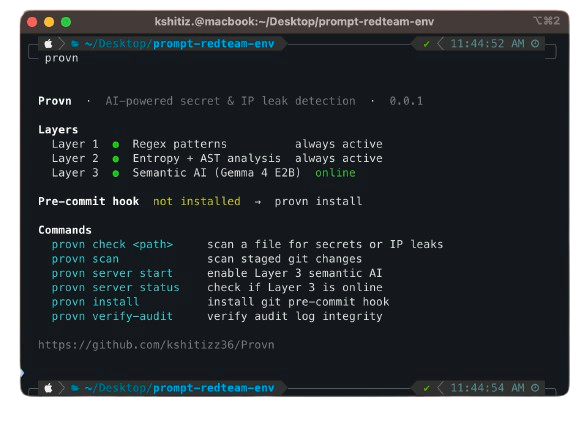Click description install git pre-commit hook
The image size is (584, 427).
(x=298, y=302)
